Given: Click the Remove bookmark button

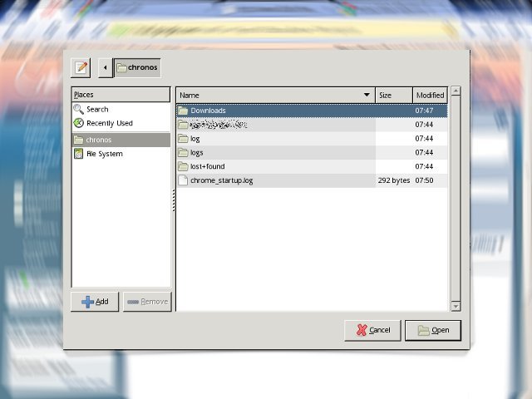Looking at the screenshot, I should click(147, 302).
